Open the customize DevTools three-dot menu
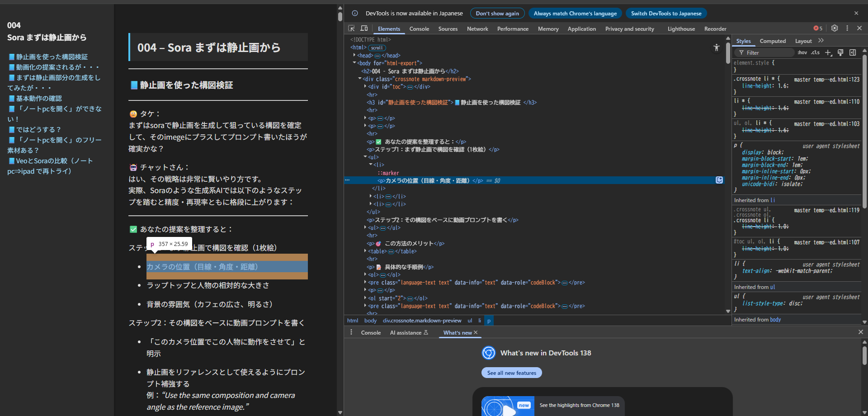The width and height of the screenshot is (868, 416). point(847,28)
